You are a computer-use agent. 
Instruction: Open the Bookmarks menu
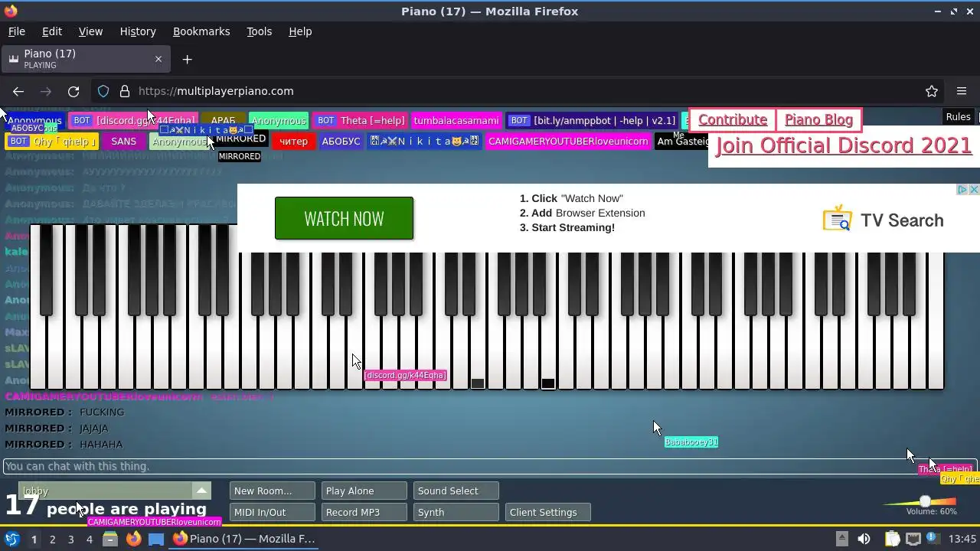(x=201, y=31)
